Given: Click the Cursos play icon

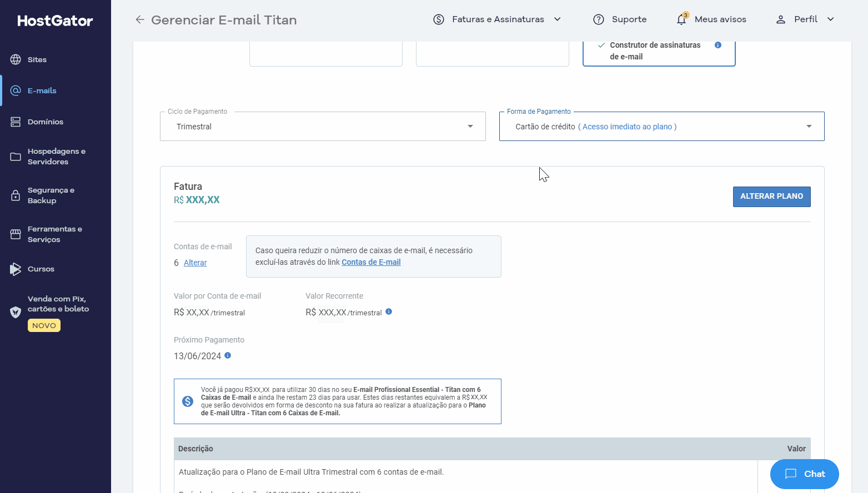Looking at the screenshot, I should click(x=16, y=269).
